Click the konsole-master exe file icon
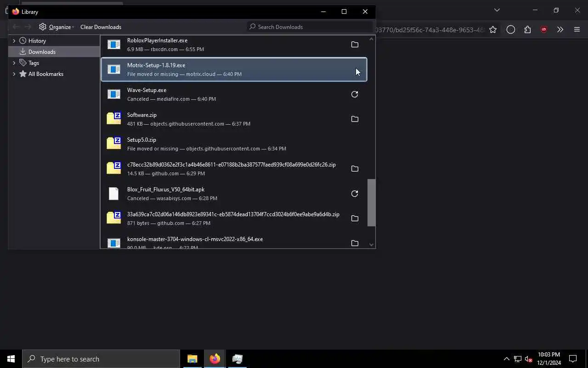Viewport: 588px width, 368px height. click(x=113, y=243)
